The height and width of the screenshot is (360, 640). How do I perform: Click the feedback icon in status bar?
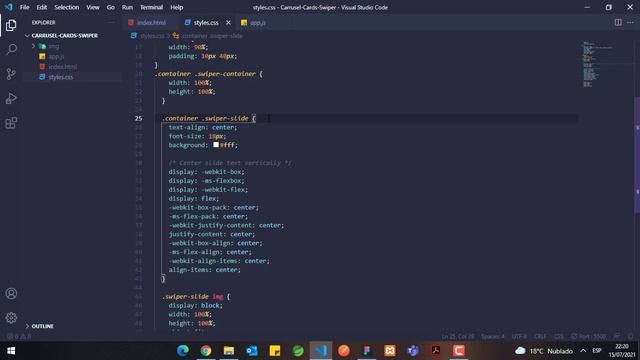click(x=617, y=336)
